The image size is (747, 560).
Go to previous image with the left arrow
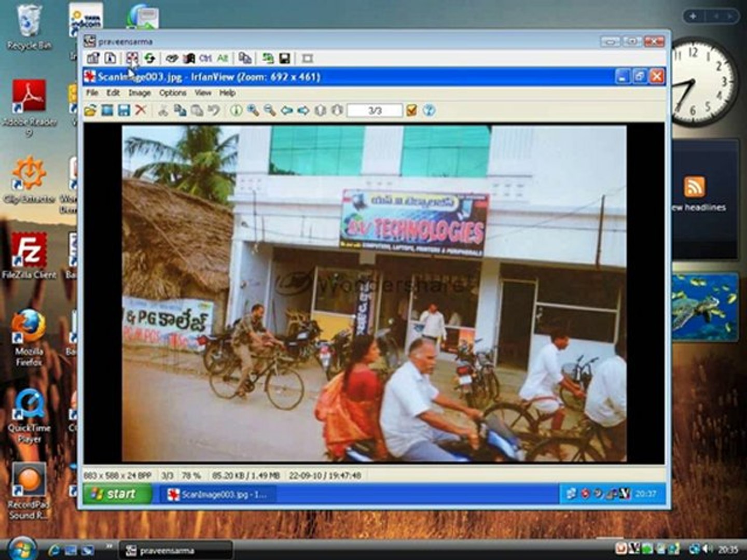[287, 110]
